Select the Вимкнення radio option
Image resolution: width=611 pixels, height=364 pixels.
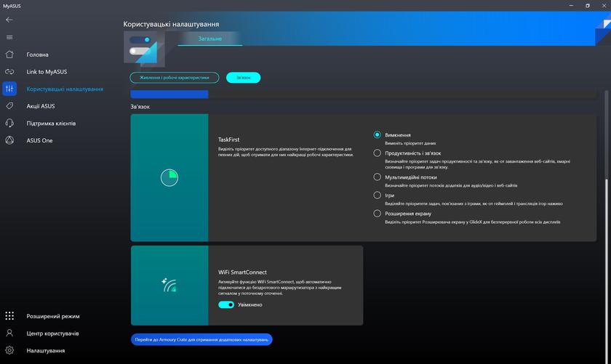(378, 135)
